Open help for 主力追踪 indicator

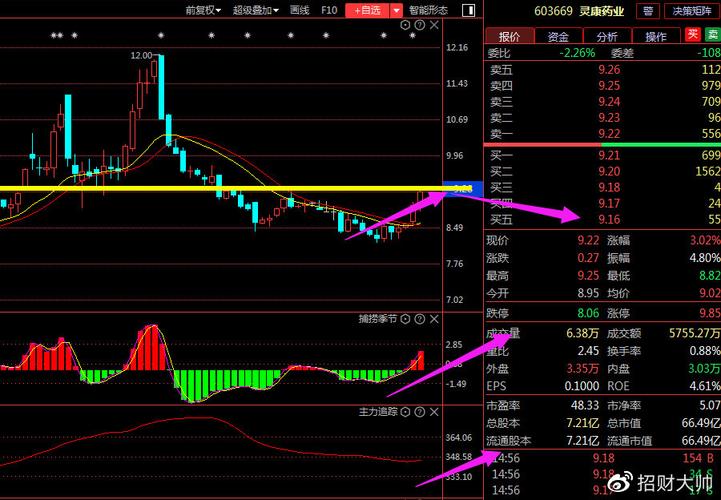(x=421, y=411)
